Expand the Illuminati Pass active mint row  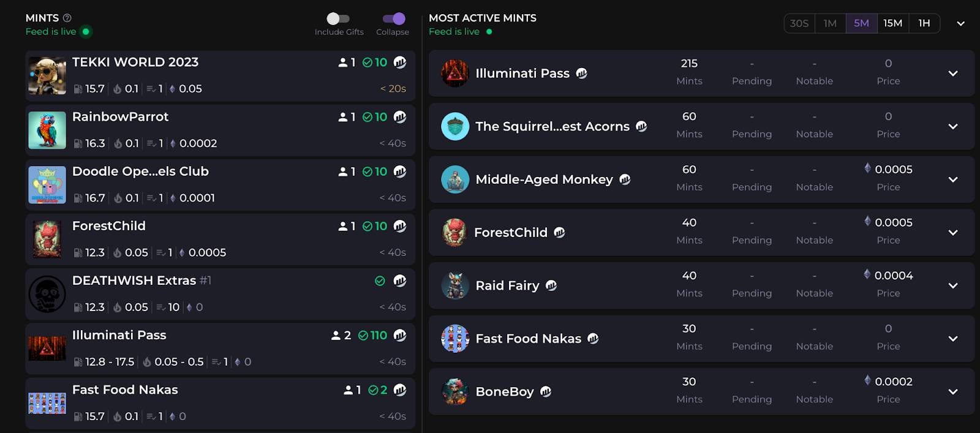point(953,73)
